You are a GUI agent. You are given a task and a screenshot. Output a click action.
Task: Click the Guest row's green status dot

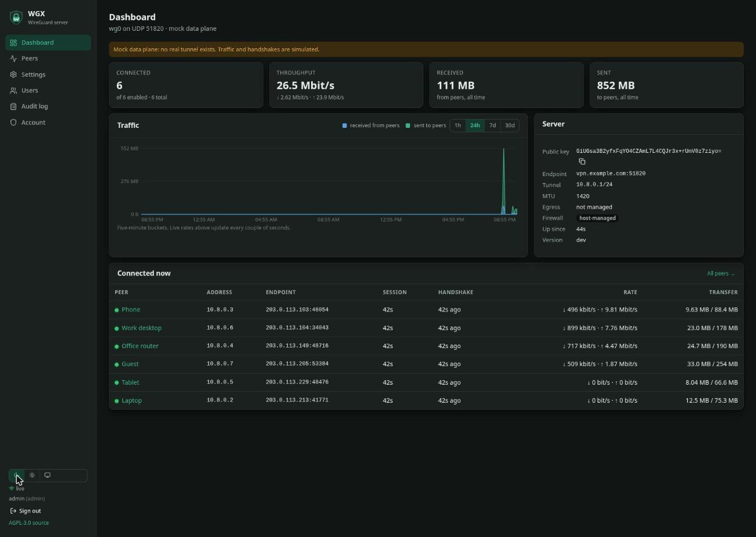point(117,364)
